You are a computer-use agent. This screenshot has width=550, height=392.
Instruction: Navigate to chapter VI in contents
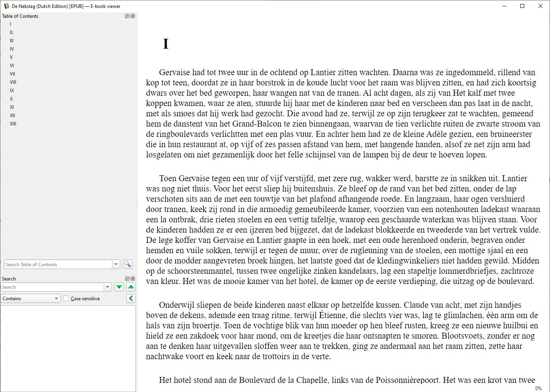tap(12, 66)
